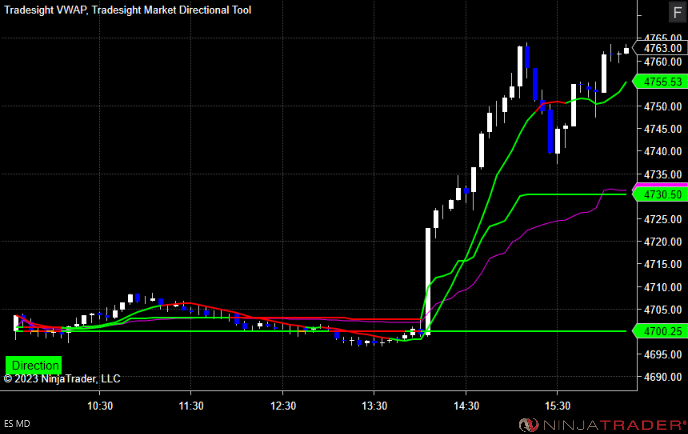Click the green Direction indicator label

click(x=34, y=365)
